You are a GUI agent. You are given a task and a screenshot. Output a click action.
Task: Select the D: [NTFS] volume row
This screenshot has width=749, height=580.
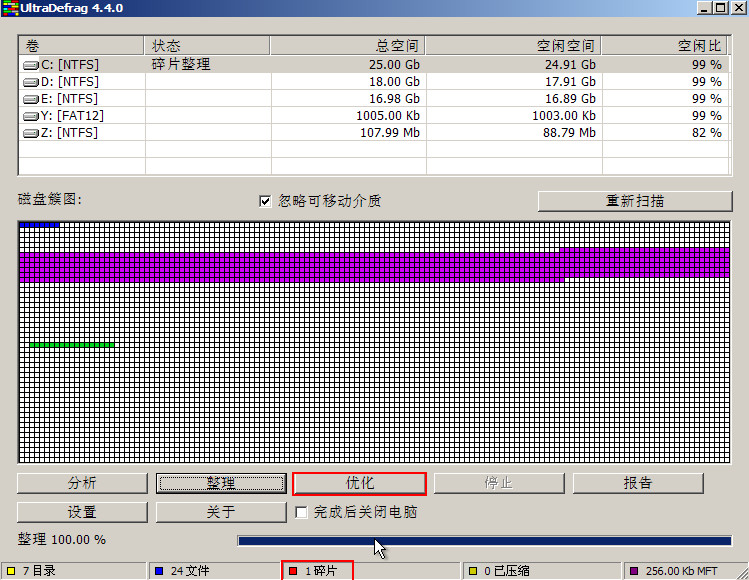pos(374,82)
